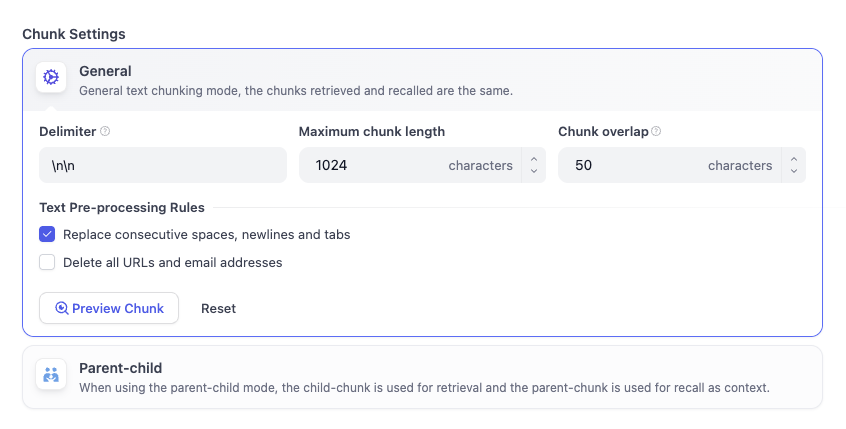Click the magnifier icon in Preview Chunk
This screenshot has width=846, height=429.
pos(62,309)
